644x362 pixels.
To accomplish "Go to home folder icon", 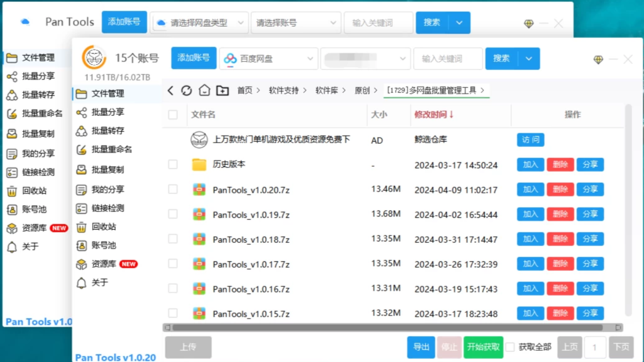I will [x=204, y=90].
